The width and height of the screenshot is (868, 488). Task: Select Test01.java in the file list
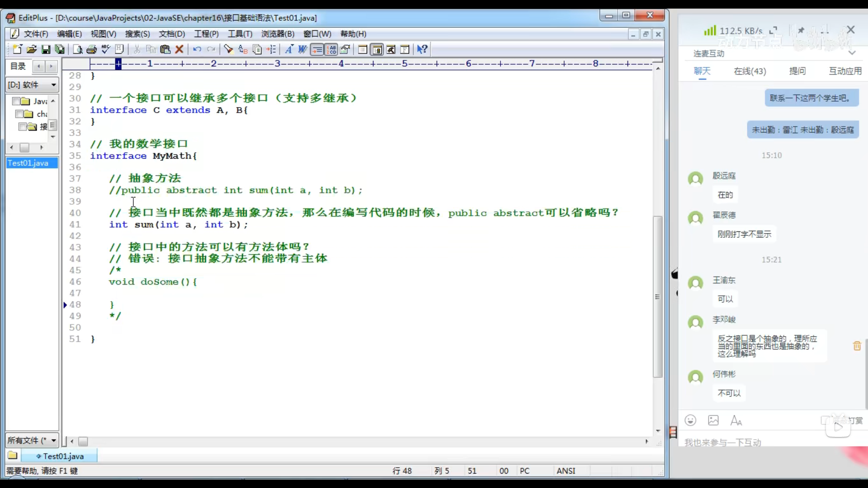coord(28,163)
